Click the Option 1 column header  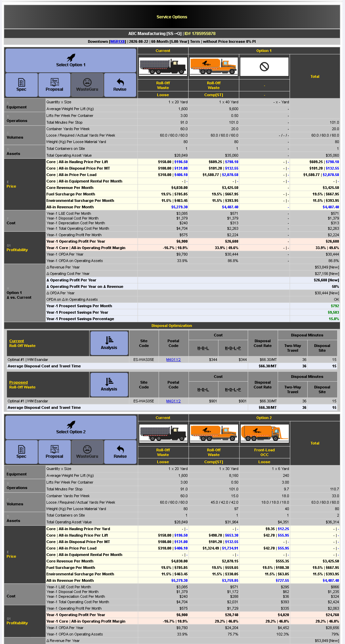click(264, 51)
